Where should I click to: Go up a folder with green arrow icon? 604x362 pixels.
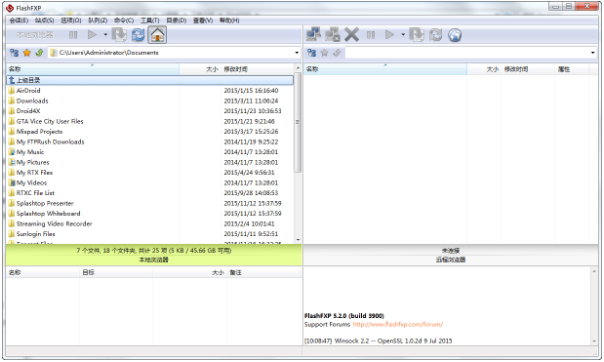point(39,53)
